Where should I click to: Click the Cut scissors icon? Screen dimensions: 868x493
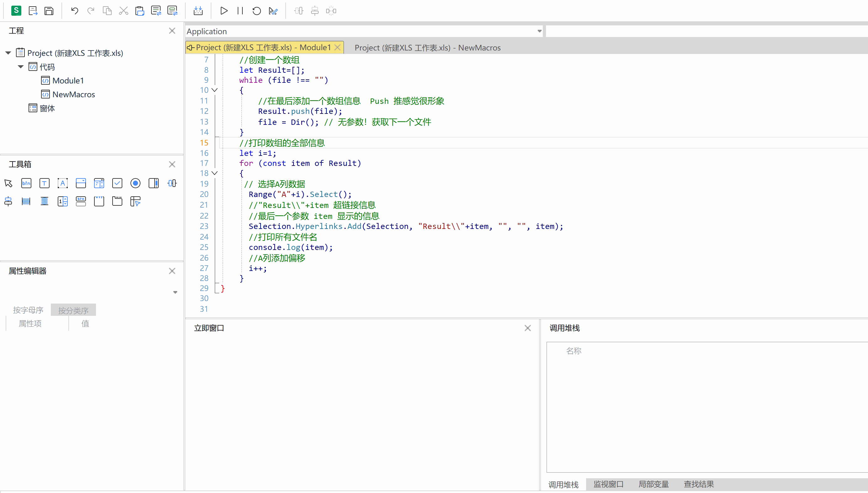tap(123, 11)
